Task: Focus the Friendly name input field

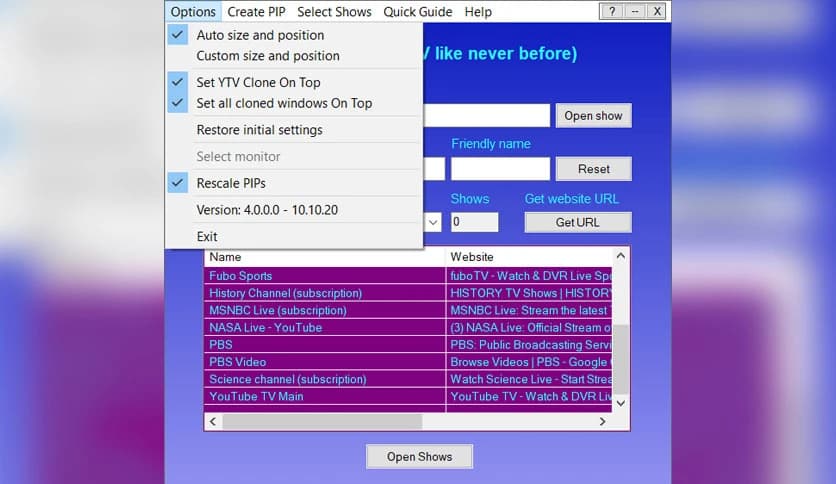Action: pyautogui.click(x=500, y=169)
